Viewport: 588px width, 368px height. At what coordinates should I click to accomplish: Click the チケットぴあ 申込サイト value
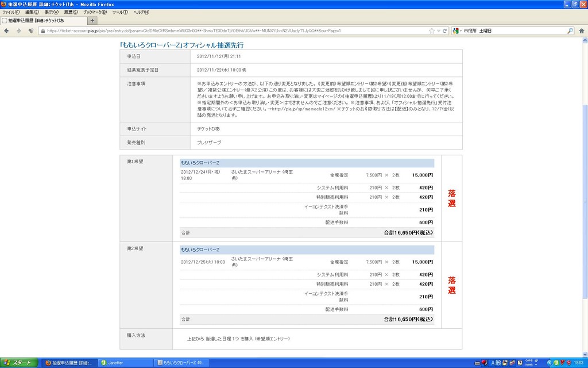[x=208, y=129]
